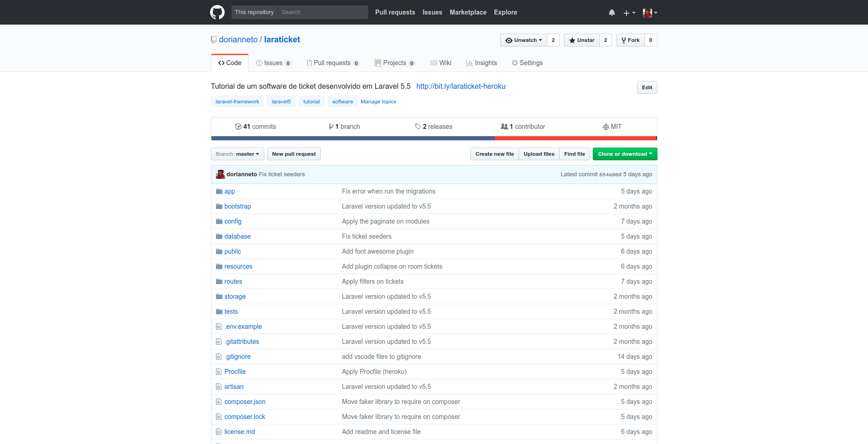The height and width of the screenshot is (444, 868).
Task: Click dorianneto's commit author avatar
Action: coord(221,174)
